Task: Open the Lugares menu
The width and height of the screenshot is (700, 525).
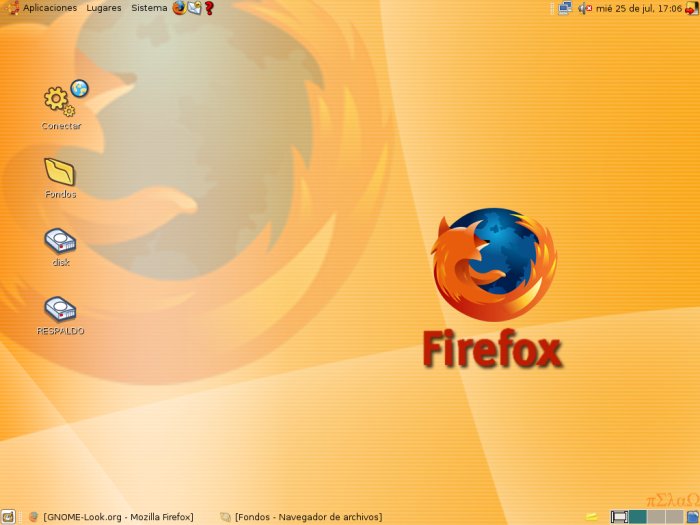Action: (x=104, y=8)
